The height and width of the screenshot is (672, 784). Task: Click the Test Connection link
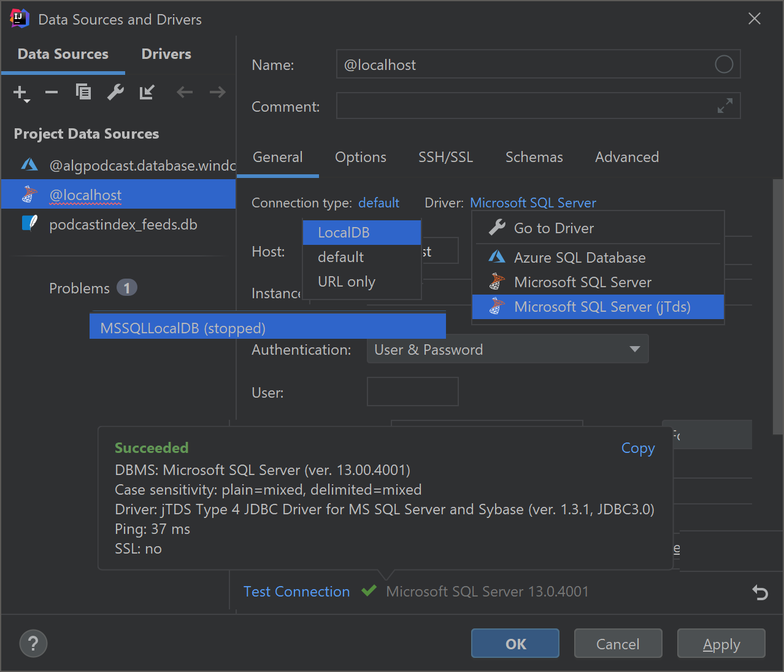(x=296, y=592)
